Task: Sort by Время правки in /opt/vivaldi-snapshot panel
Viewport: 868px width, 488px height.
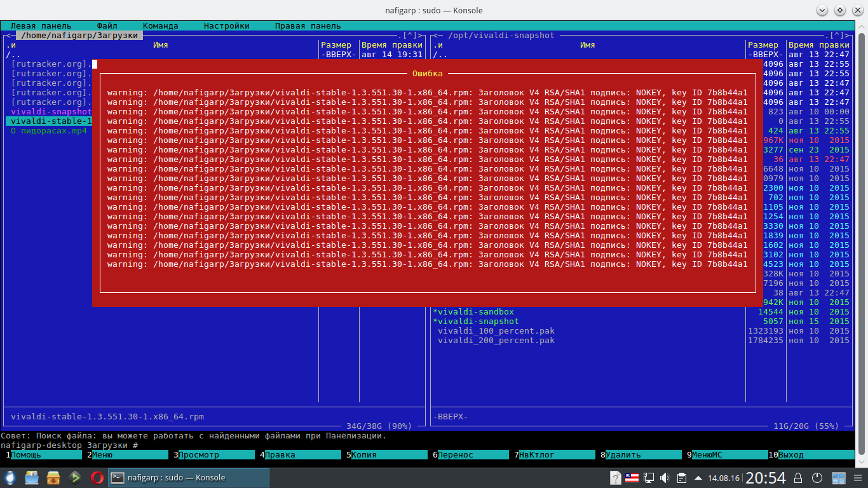Action: [819, 45]
